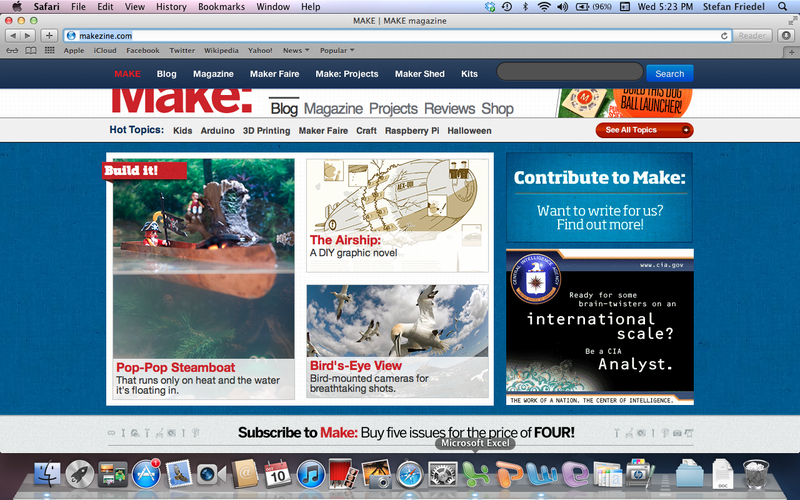The image size is (800, 500).
Task: Open Contacts address book in Dock
Action: click(x=245, y=474)
